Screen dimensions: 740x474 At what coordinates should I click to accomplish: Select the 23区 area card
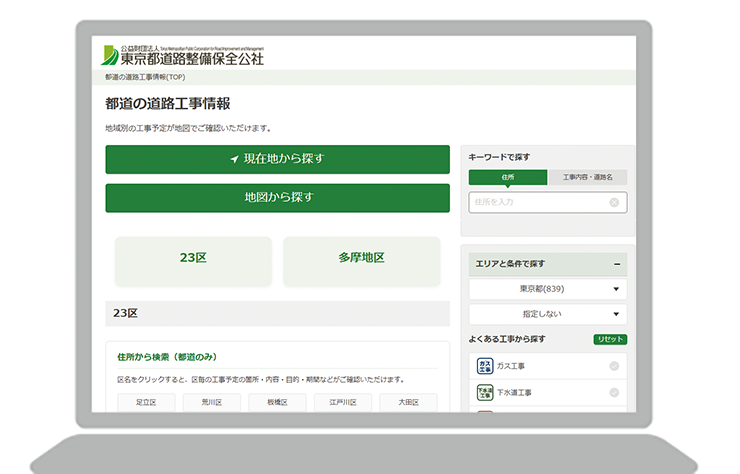[193, 261]
